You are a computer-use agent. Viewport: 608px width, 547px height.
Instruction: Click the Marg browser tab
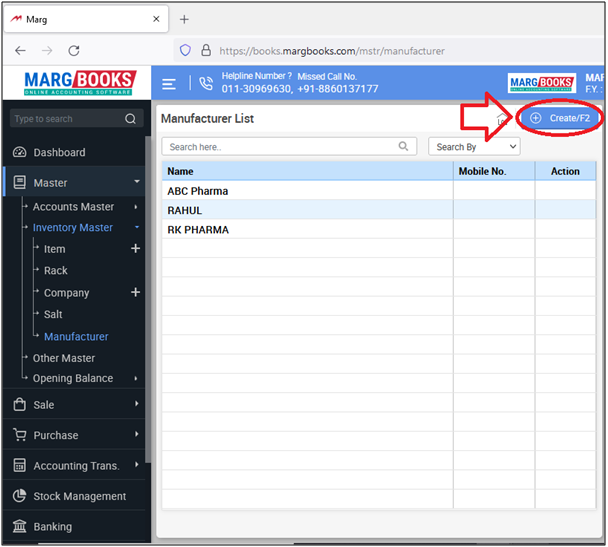click(86, 19)
